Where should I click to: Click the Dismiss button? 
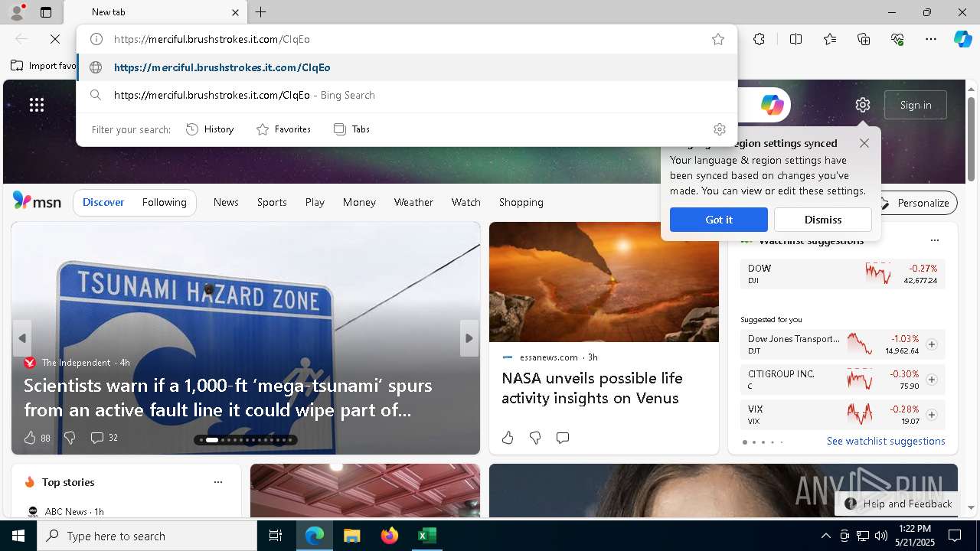pyautogui.click(x=823, y=220)
